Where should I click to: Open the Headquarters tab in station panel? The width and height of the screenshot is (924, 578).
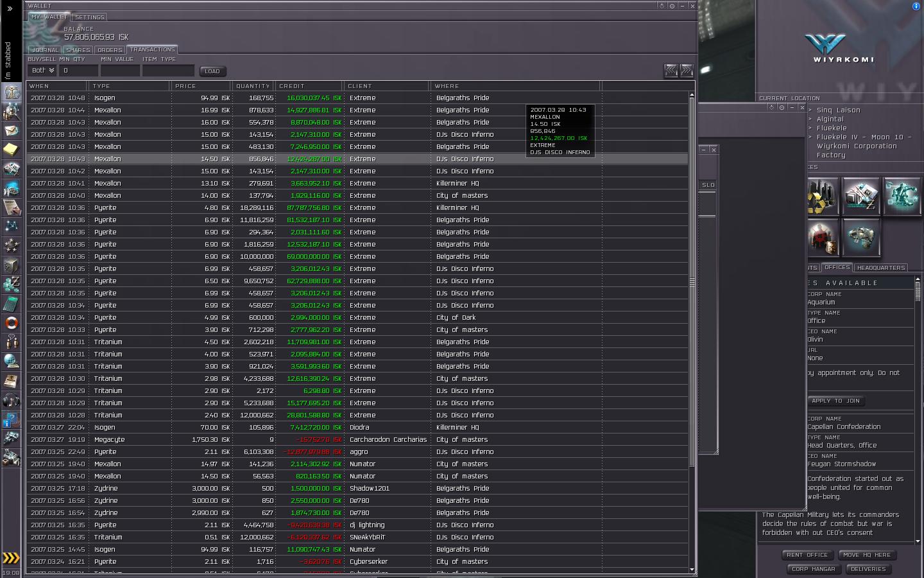point(881,268)
